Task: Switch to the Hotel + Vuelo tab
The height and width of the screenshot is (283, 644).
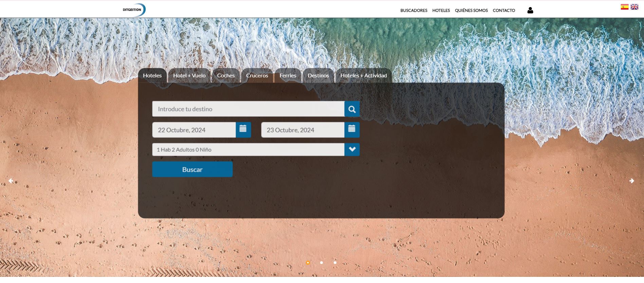Action: pyautogui.click(x=189, y=76)
